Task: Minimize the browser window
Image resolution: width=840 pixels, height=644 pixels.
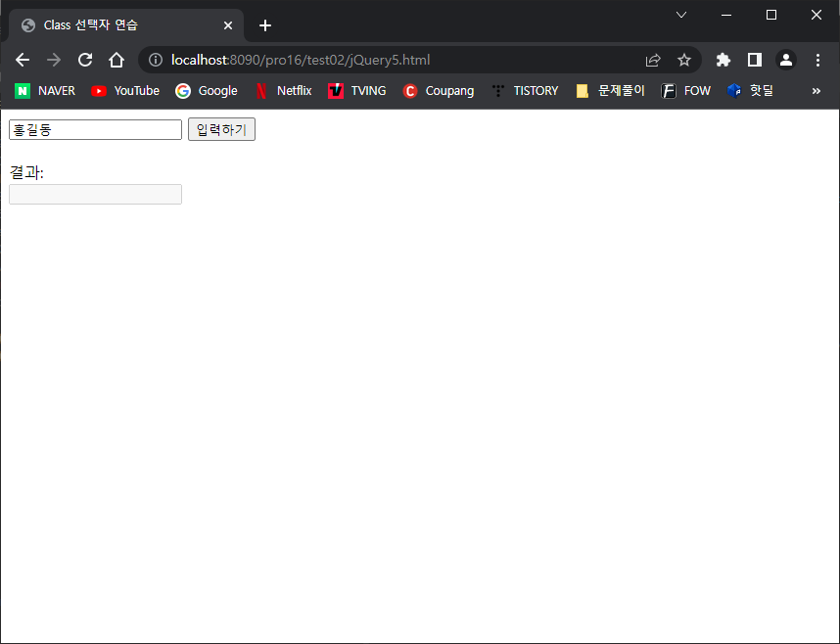Action: [726, 15]
